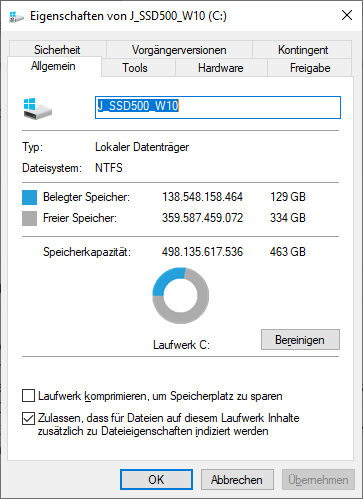
Task: Switch to the Freigabe tab
Action: (x=310, y=68)
